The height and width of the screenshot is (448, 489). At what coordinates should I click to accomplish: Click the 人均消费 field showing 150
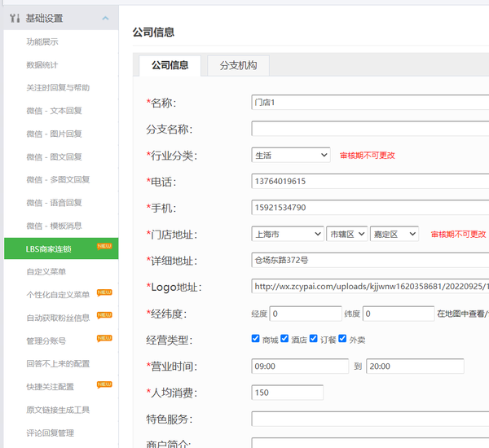click(x=287, y=393)
